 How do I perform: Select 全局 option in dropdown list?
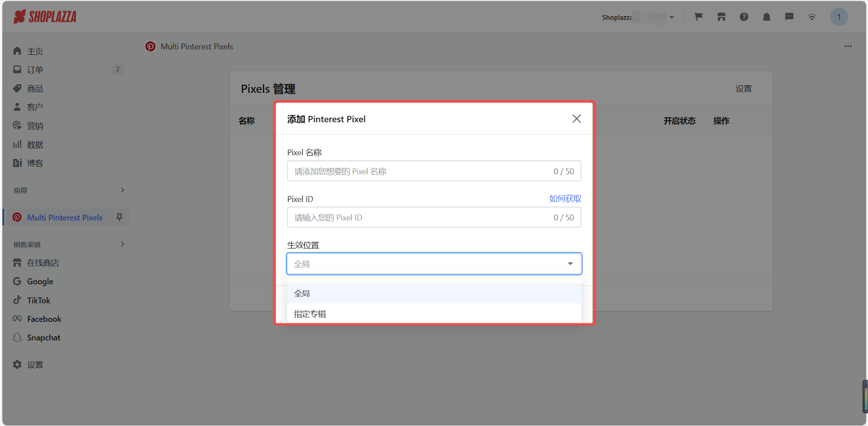[x=434, y=294]
